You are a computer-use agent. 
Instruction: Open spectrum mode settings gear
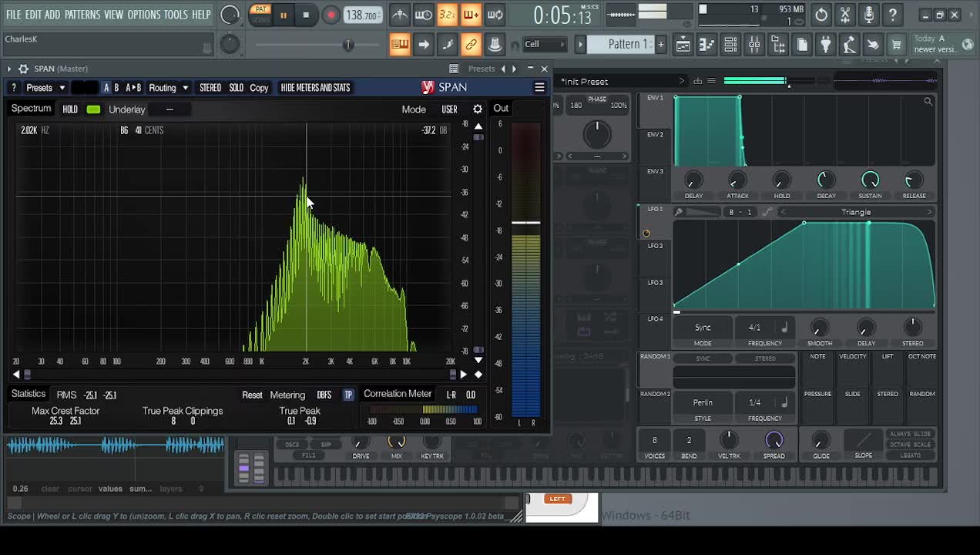pos(478,109)
